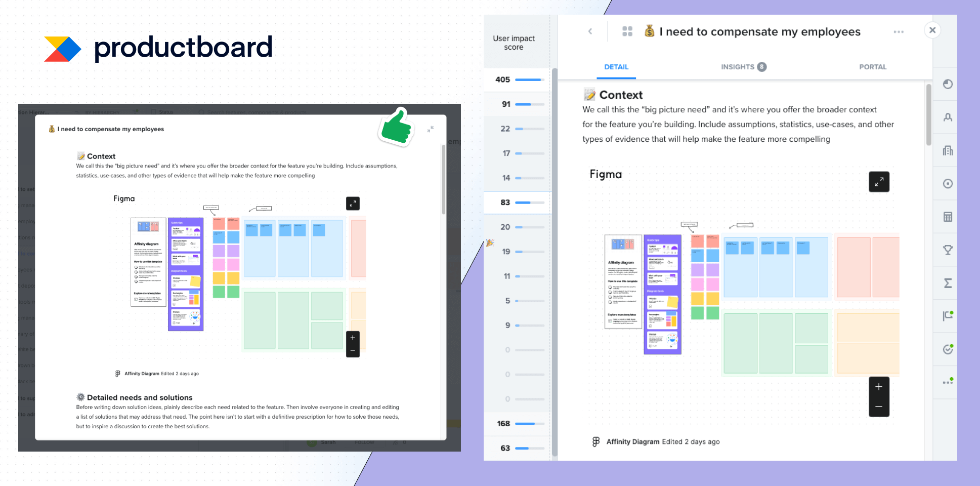Open the check-circle tasks sidebar icon

948,349
